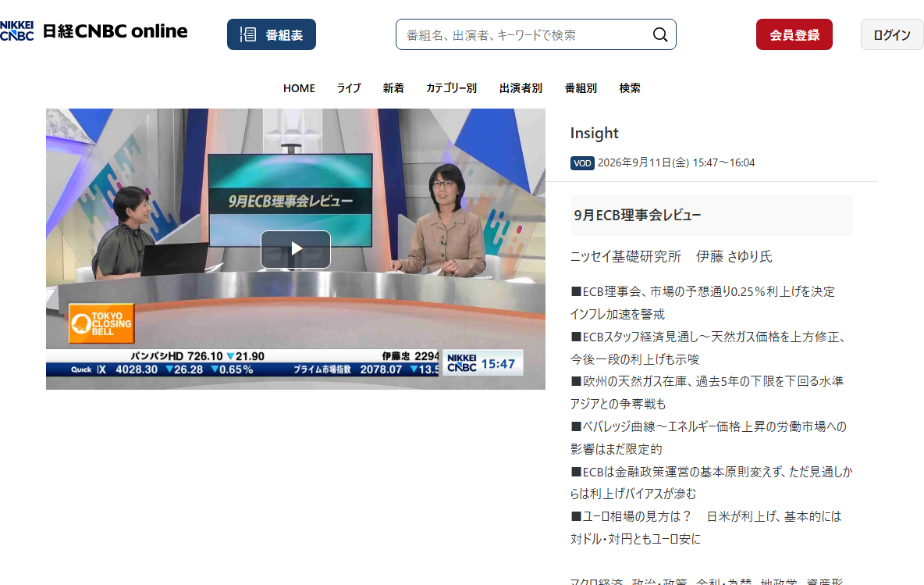Open the 番組表 program guide button

(271, 35)
